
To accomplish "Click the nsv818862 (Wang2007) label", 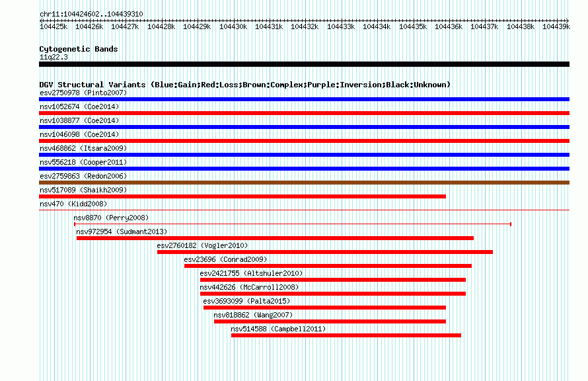I will pos(253,315).
